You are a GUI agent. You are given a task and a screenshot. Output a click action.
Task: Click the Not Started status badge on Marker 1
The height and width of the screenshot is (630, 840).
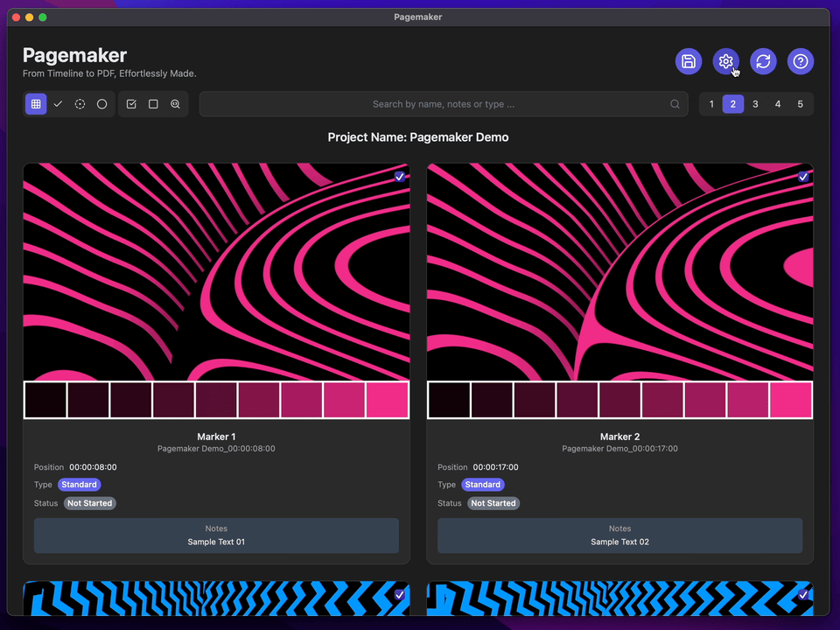coord(90,503)
